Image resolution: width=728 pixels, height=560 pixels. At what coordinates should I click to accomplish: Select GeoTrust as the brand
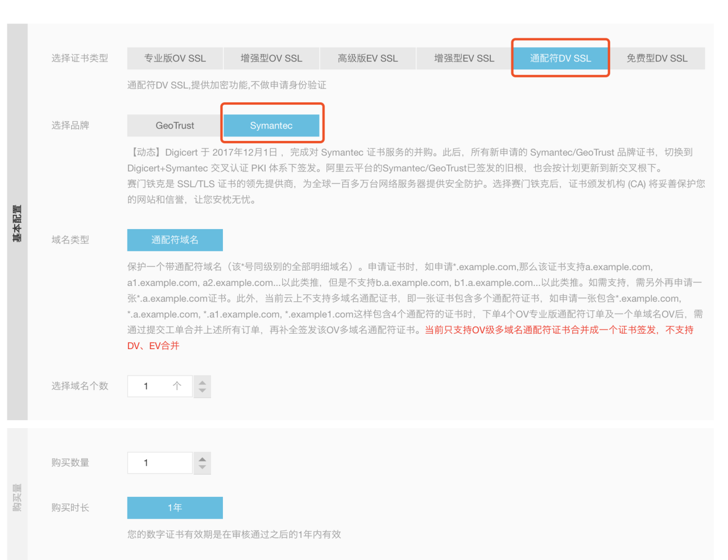click(x=175, y=126)
